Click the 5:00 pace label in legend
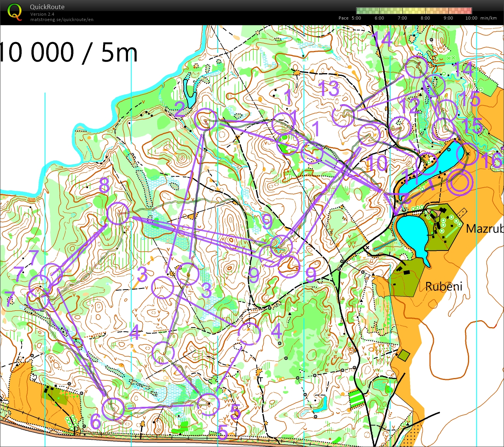504x447 pixels. tap(356, 18)
